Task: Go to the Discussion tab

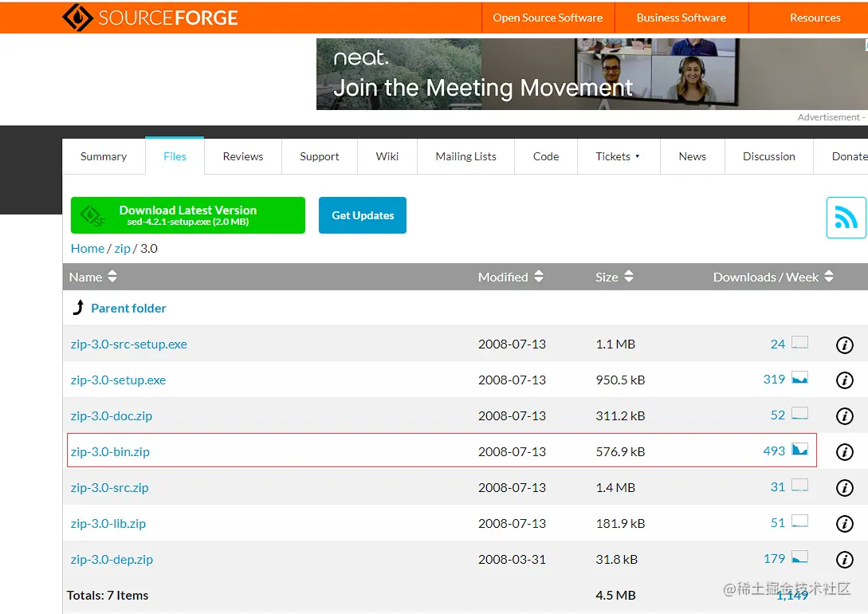Action: tap(769, 156)
